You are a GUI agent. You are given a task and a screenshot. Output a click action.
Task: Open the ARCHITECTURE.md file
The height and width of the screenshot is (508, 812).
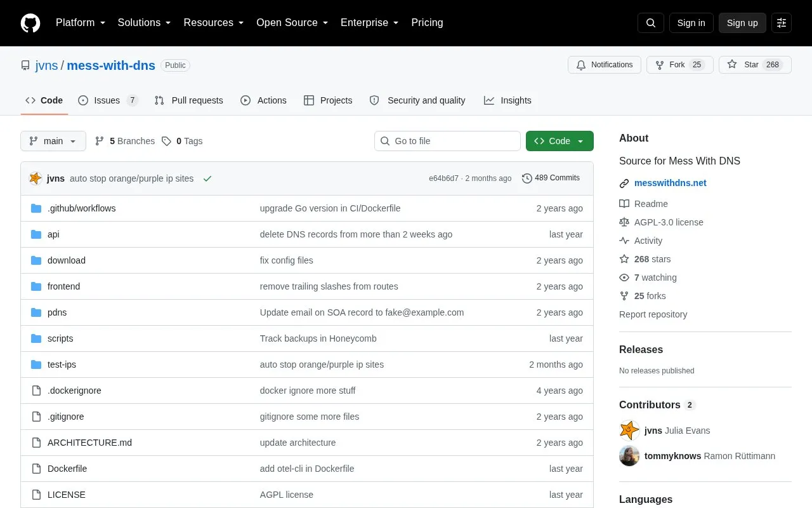[89, 443]
